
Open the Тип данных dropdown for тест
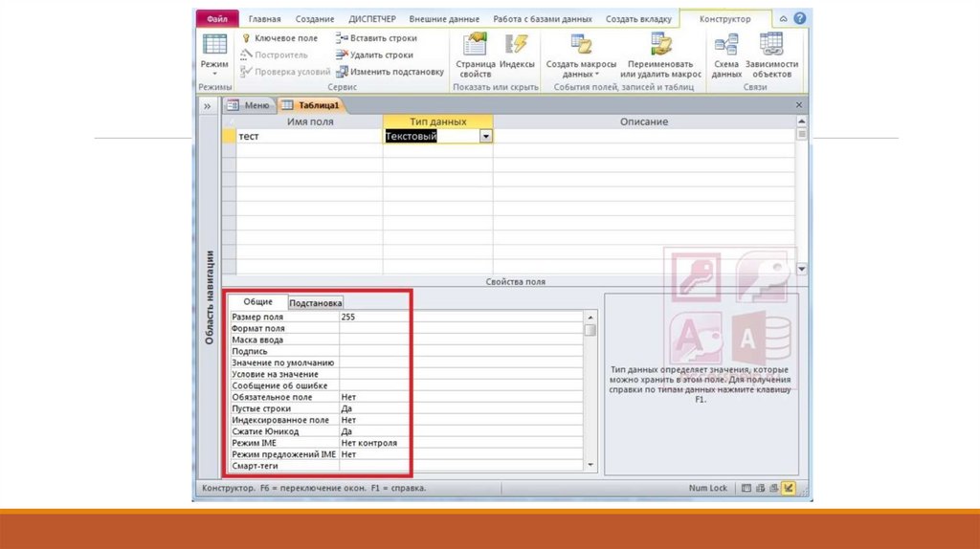485,137
